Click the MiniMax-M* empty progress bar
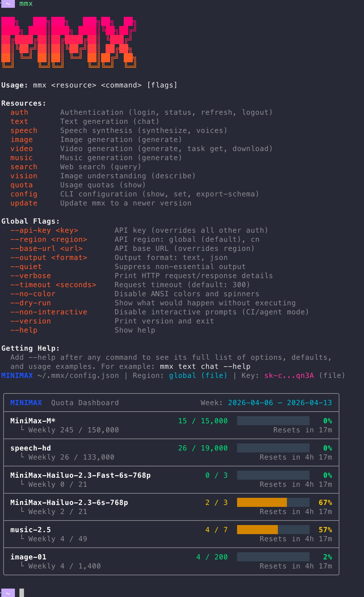This screenshot has height=597, width=364. pos(273,421)
